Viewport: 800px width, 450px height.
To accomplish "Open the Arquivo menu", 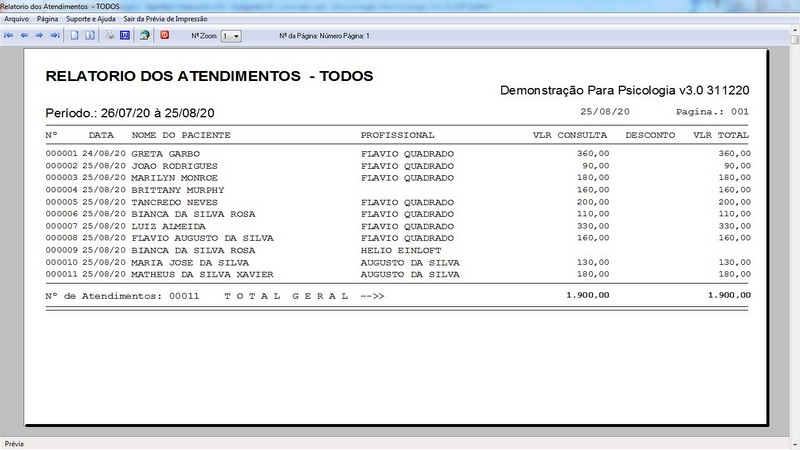I will tap(17, 19).
